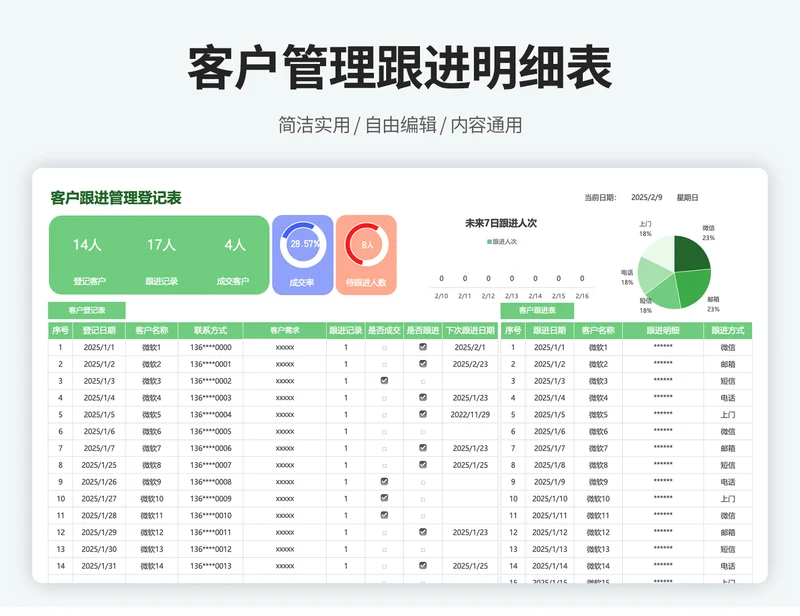Select registration date cell 2025/1/26
800x616 pixels.
point(99,482)
